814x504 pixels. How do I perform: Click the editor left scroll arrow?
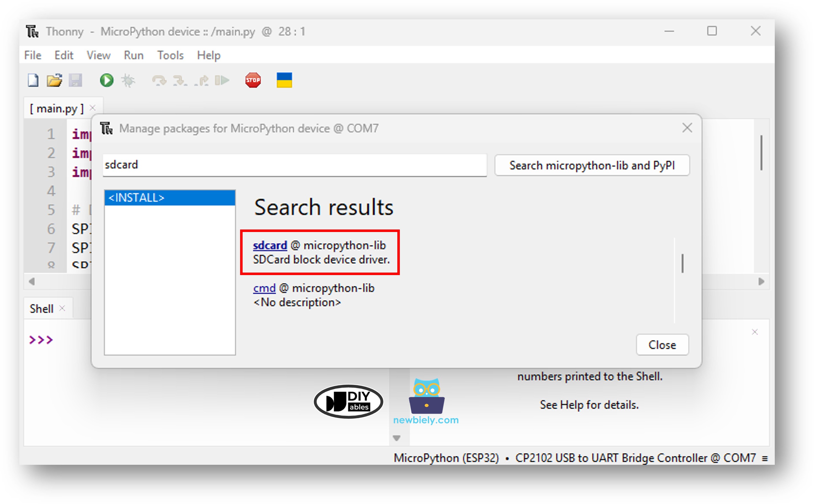pyautogui.click(x=32, y=282)
